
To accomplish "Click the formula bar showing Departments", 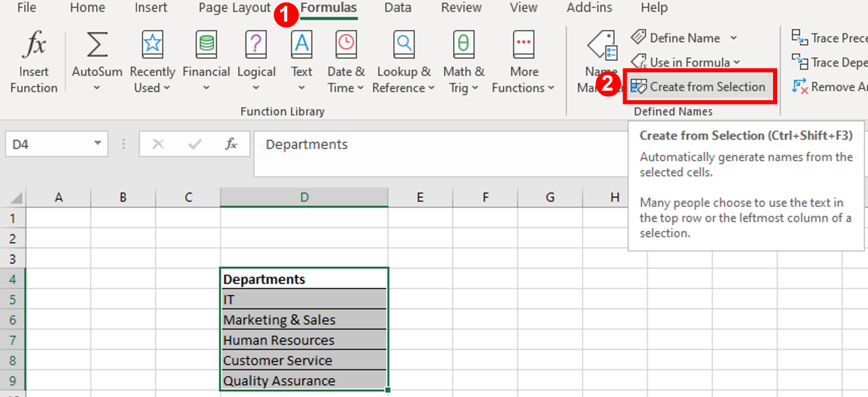I will (x=440, y=154).
